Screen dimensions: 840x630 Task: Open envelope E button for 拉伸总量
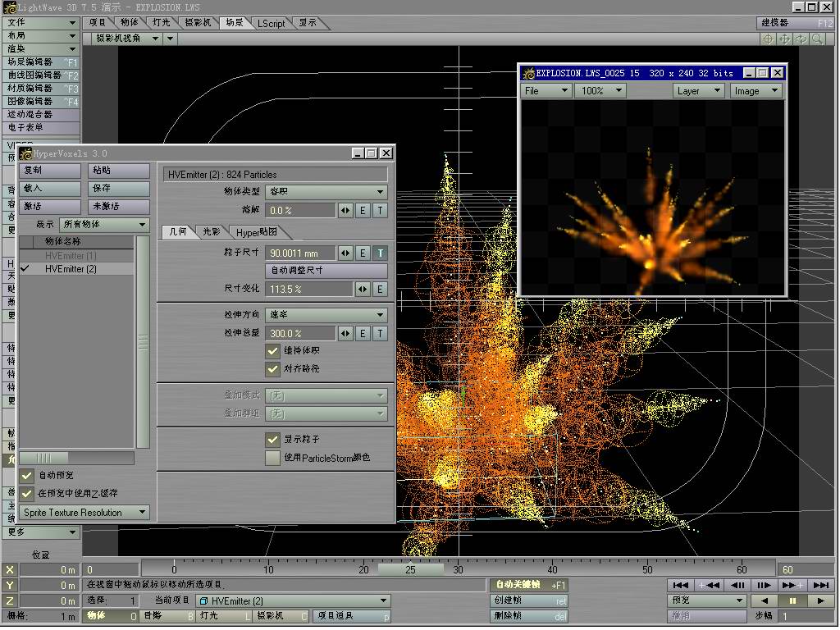click(363, 333)
